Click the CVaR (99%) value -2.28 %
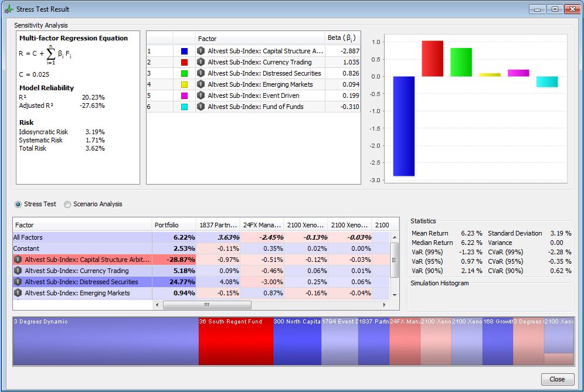584x392 pixels. click(x=559, y=252)
